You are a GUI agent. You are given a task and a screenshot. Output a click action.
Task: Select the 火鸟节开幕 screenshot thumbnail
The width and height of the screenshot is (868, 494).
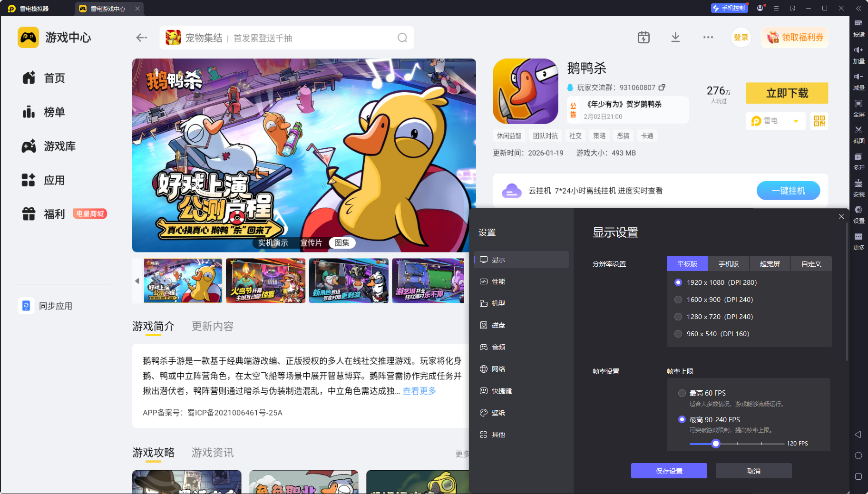265,281
